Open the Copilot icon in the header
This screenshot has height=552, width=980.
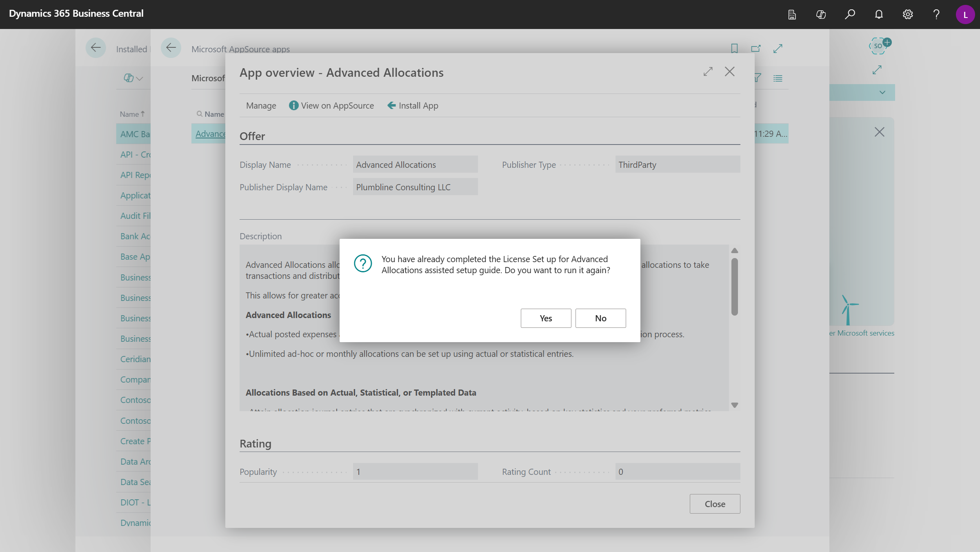(x=821, y=14)
